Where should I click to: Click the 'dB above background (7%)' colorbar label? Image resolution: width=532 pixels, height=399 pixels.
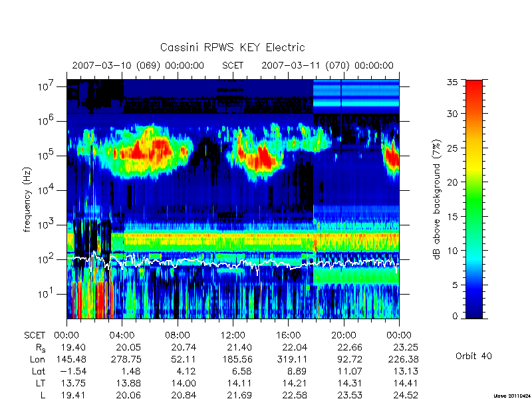tap(437, 199)
